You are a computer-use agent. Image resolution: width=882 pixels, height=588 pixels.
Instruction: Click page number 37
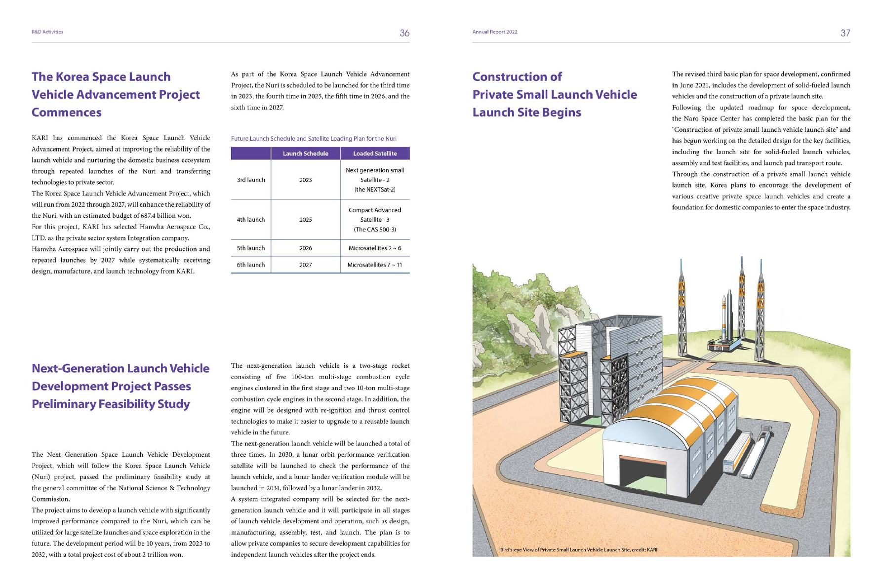[x=845, y=33]
